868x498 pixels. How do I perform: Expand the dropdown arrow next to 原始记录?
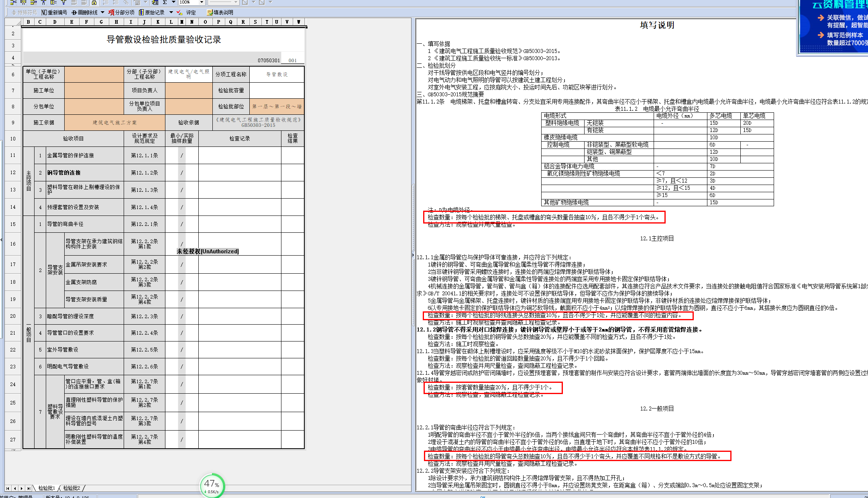click(171, 12)
